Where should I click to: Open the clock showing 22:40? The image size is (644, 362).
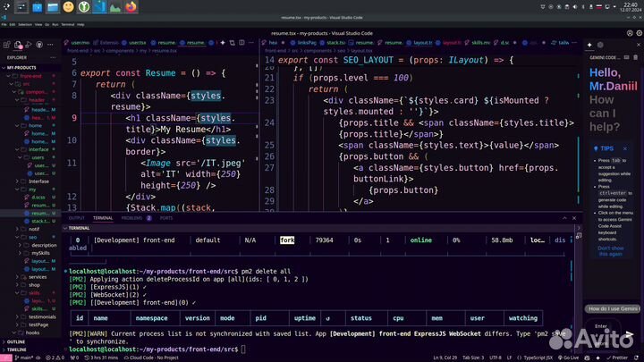pyautogui.click(x=631, y=7)
